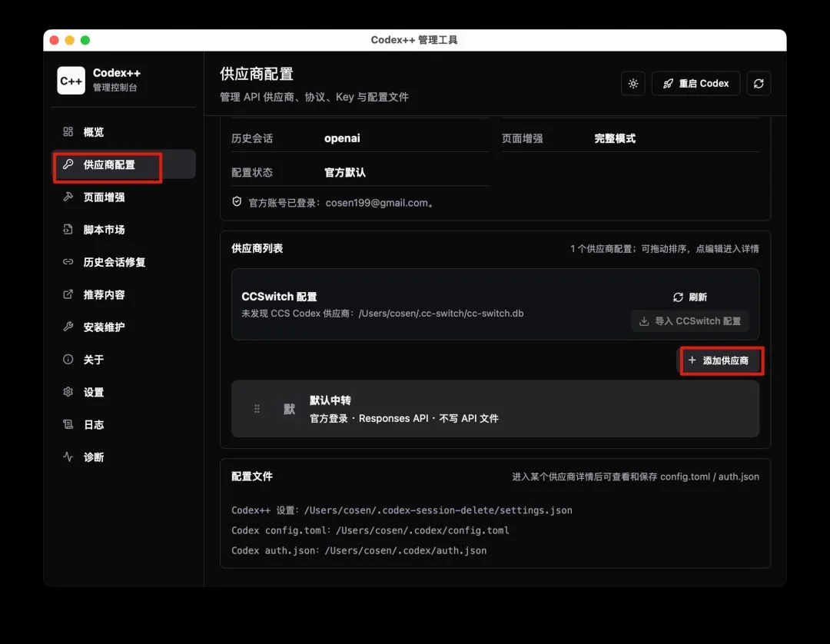This screenshot has width=830, height=644.
Task: Click the Codex auth.json path line
Action: pyautogui.click(x=359, y=550)
